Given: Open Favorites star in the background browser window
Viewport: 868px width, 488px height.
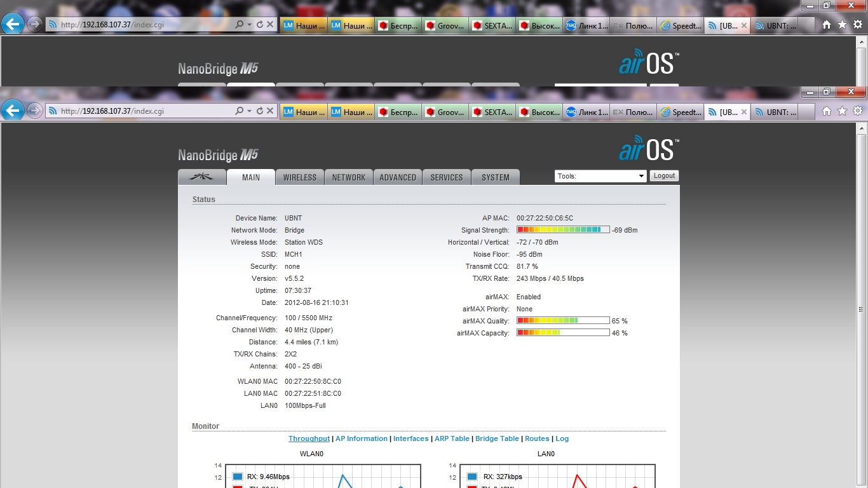Looking at the screenshot, I should pos(843,25).
